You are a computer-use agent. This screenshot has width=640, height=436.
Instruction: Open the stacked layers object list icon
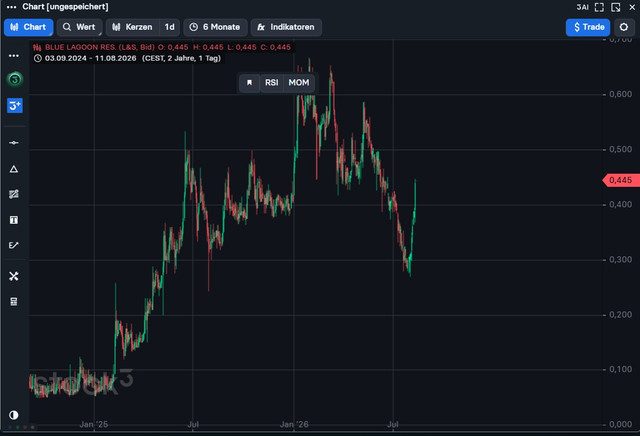click(x=14, y=302)
